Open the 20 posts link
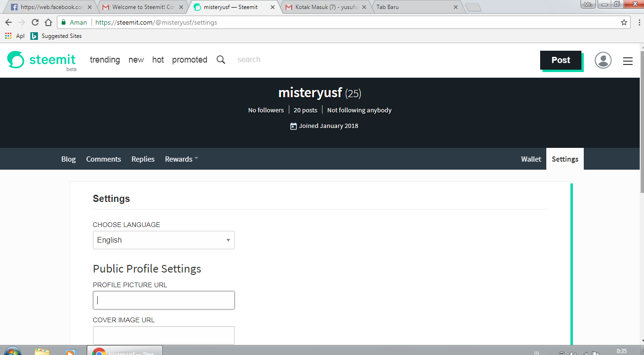 coord(305,109)
